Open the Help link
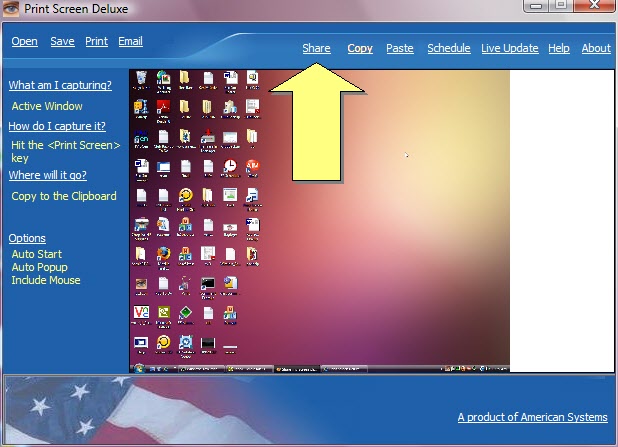618x447 pixels. [x=559, y=48]
